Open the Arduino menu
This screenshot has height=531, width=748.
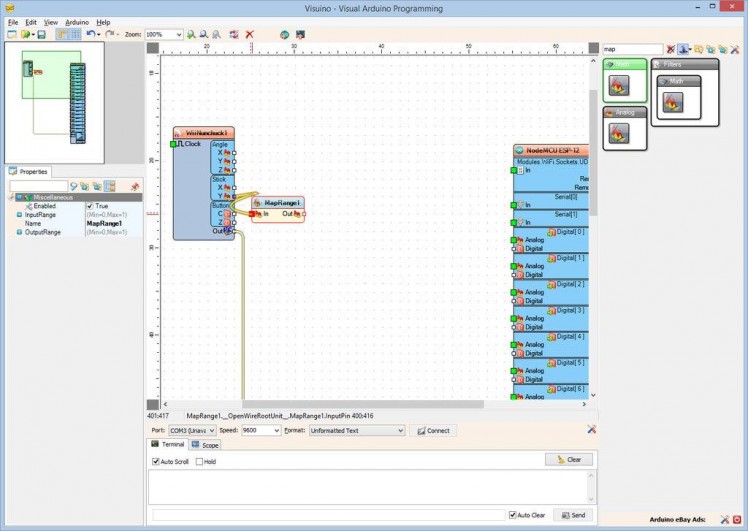(77, 21)
